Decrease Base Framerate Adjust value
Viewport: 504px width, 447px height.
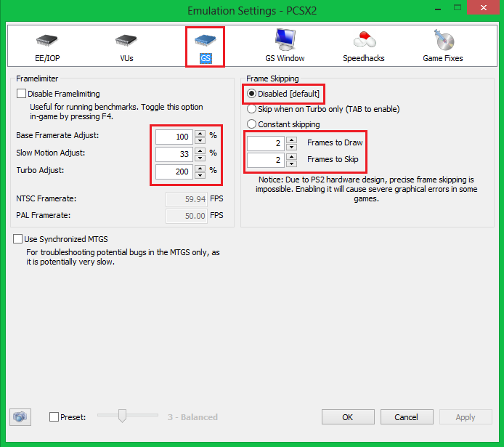(200, 140)
